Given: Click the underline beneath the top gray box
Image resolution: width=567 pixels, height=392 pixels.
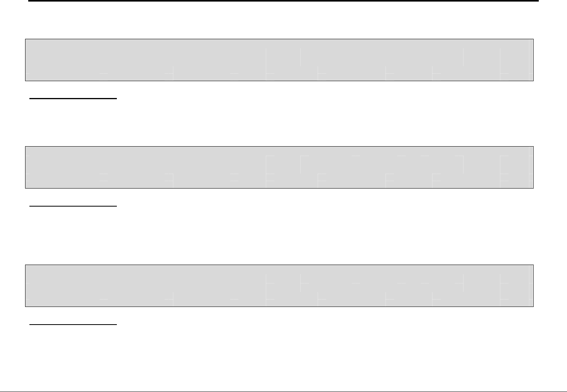Looking at the screenshot, I should point(73,99).
